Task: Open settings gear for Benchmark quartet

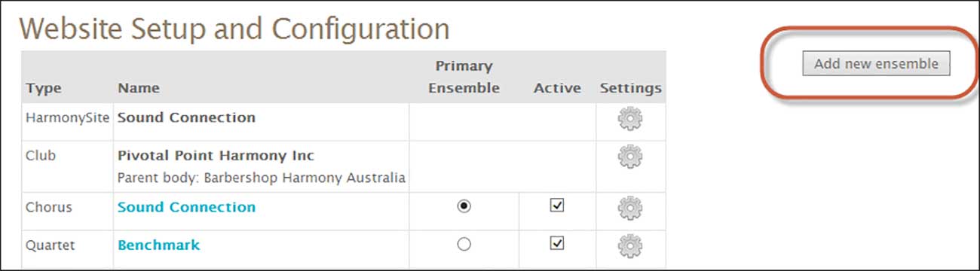Action: 630,245
